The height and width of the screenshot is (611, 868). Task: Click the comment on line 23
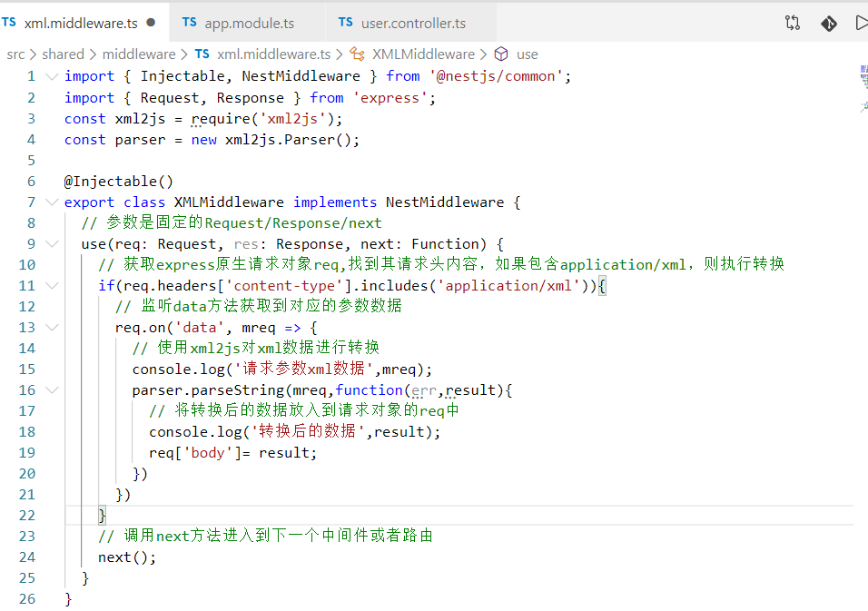265,536
